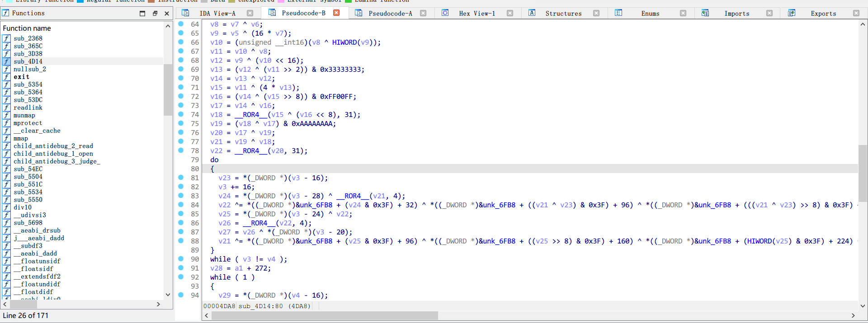Click the Hex View-1 tab icon
The image size is (868, 323).
click(x=445, y=13)
